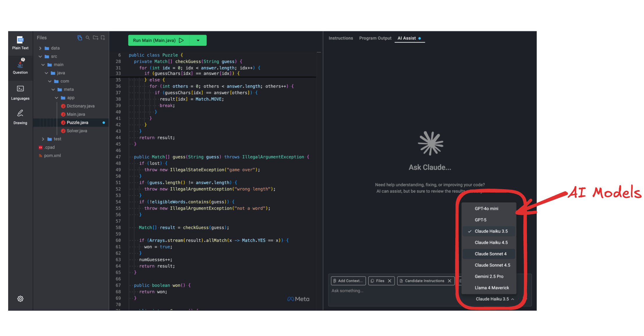Click the search files magnifier icon
The width and height of the screenshot is (644, 336).
coord(87,38)
